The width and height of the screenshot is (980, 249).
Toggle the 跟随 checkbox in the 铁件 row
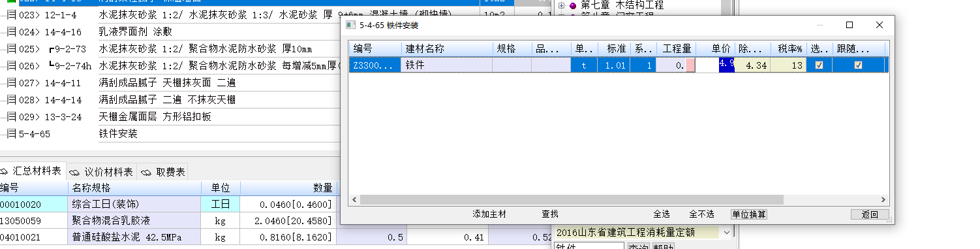coord(858,65)
